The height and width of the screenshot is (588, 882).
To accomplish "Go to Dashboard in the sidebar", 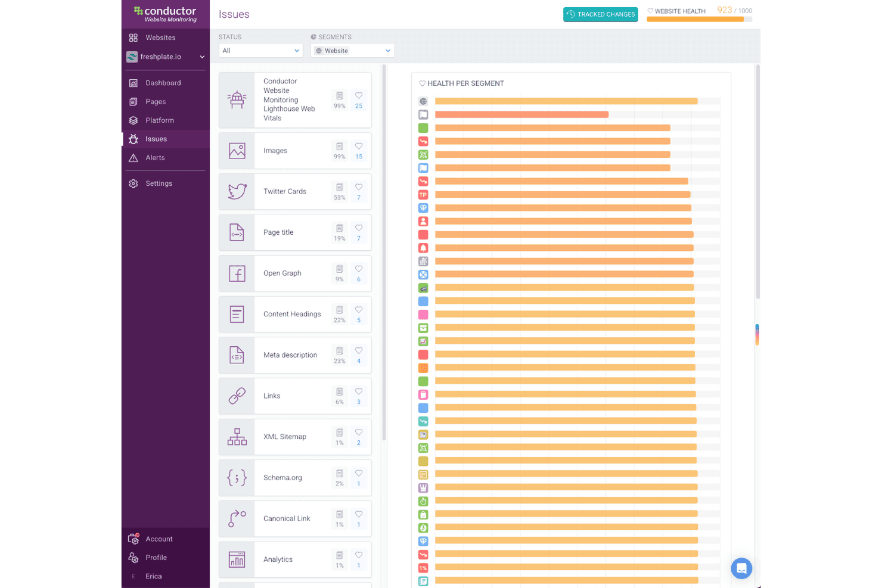I will point(163,83).
